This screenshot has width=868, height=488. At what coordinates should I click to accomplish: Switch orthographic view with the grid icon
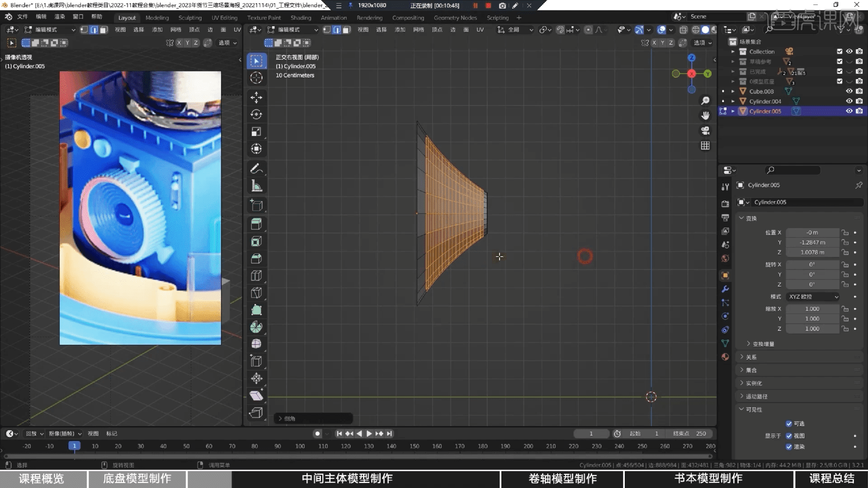point(705,145)
